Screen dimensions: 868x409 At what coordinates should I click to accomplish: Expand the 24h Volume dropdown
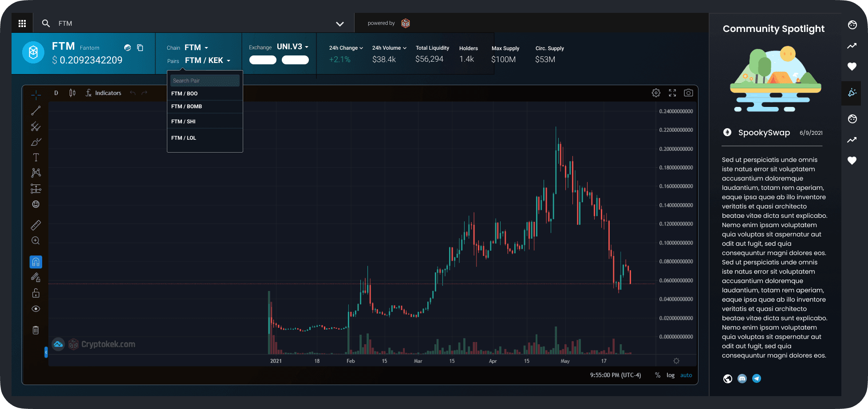(389, 48)
